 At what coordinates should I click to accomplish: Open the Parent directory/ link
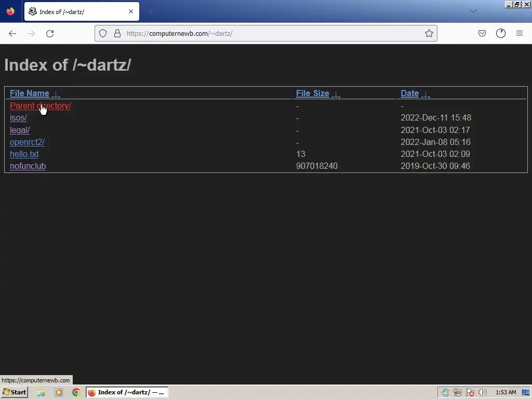click(41, 106)
